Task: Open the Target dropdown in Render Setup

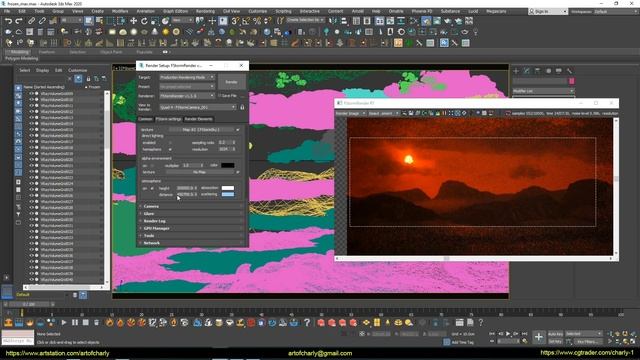Action: [187, 77]
